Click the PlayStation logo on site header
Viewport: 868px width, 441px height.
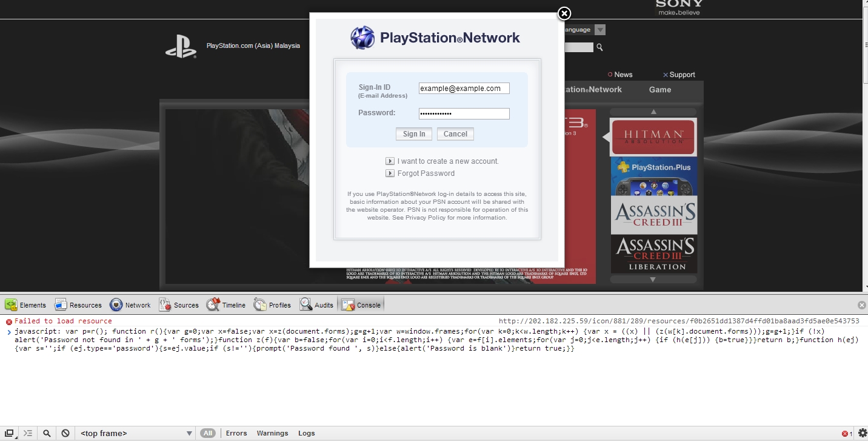[x=181, y=46]
